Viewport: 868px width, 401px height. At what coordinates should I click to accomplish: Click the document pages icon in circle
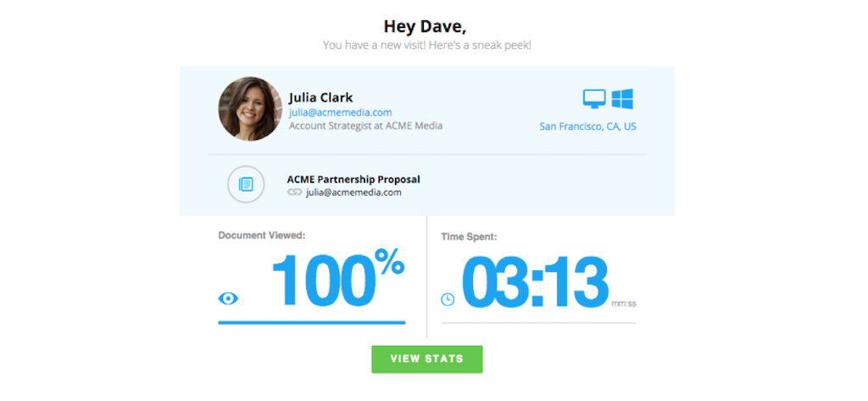point(246,185)
